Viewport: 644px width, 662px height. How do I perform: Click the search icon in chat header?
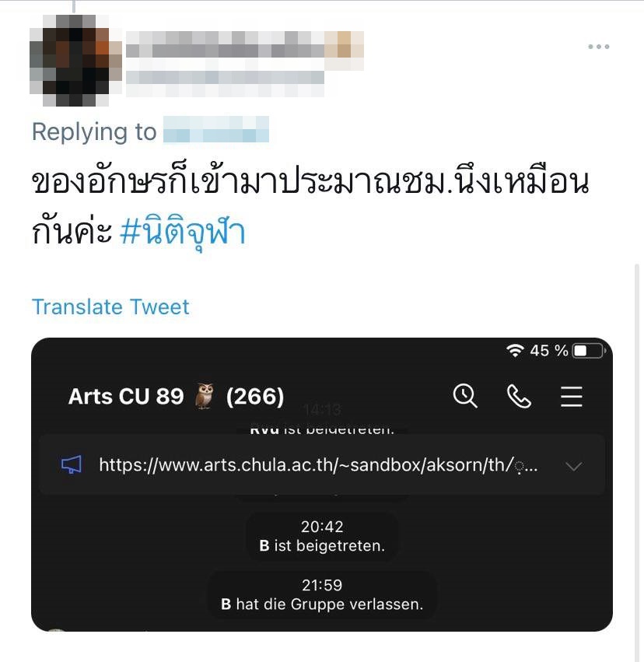[465, 396]
